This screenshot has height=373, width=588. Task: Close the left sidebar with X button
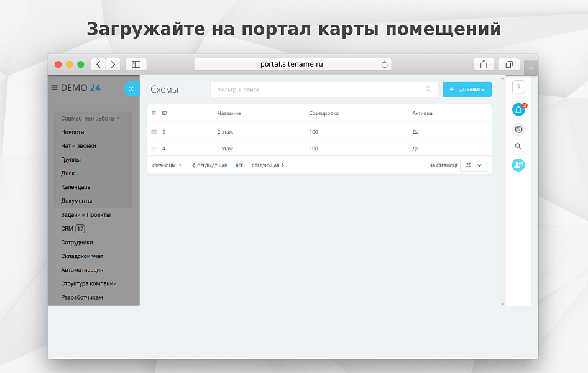coord(131,89)
